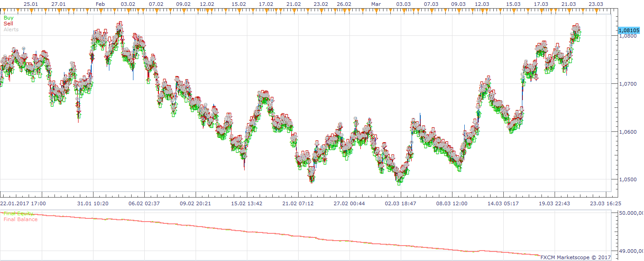Click the 15.02 date on top axis
The height and width of the screenshot is (261, 644).
pos(239,4)
